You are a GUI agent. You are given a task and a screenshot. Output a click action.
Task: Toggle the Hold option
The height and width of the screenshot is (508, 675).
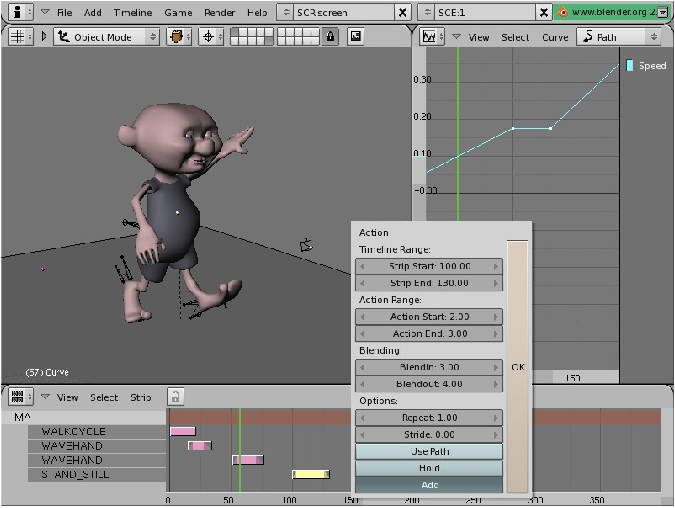click(x=429, y=468)
